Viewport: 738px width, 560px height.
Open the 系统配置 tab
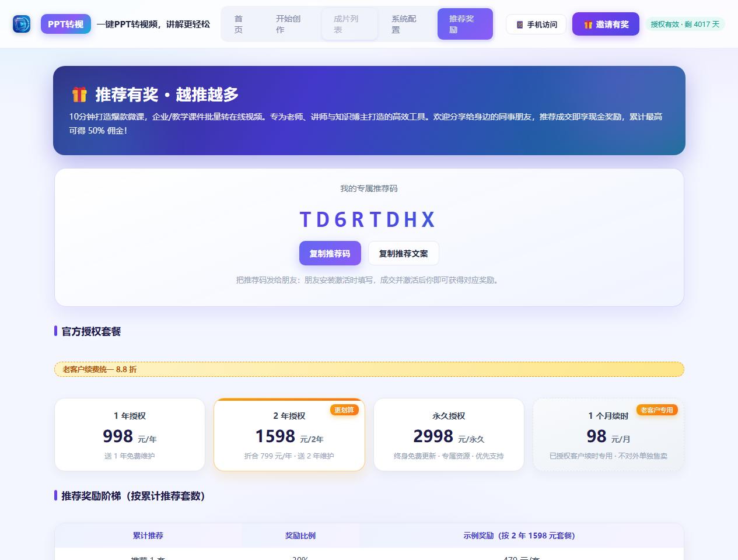[407, 24]
